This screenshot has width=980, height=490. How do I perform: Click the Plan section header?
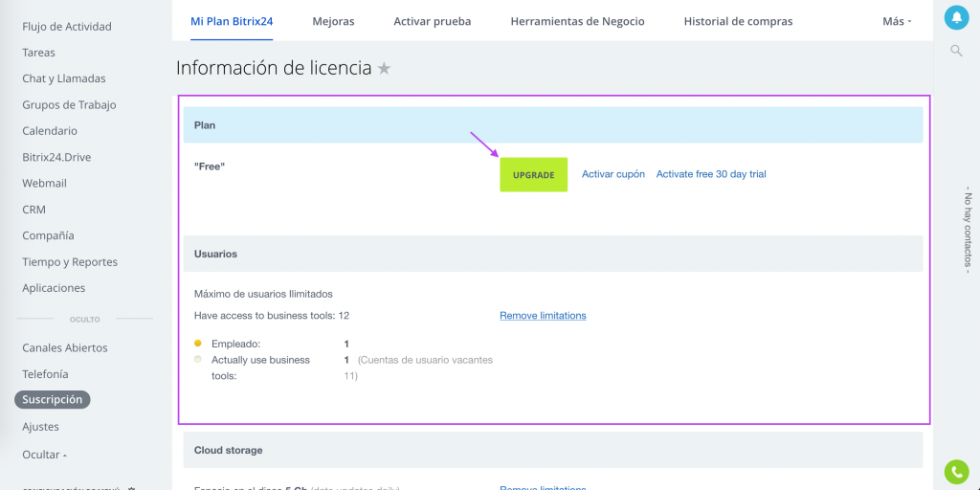(553, 125)
